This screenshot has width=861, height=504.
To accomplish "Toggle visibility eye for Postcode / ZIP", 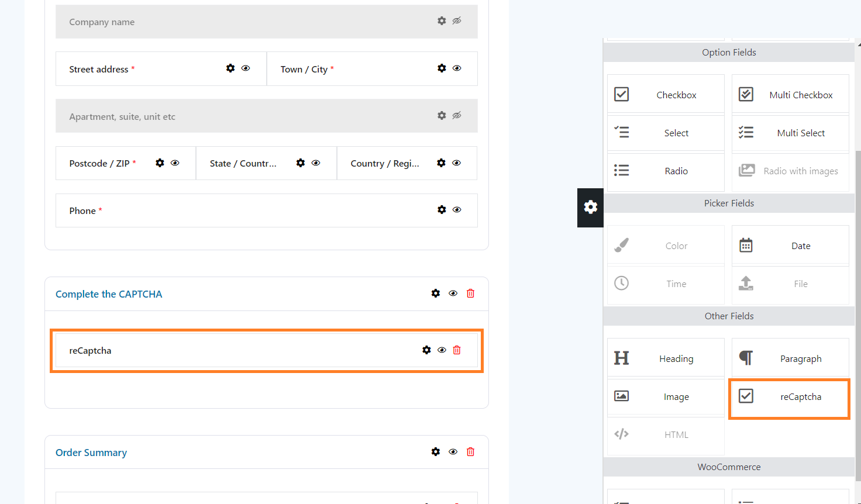I will (175, 163).
